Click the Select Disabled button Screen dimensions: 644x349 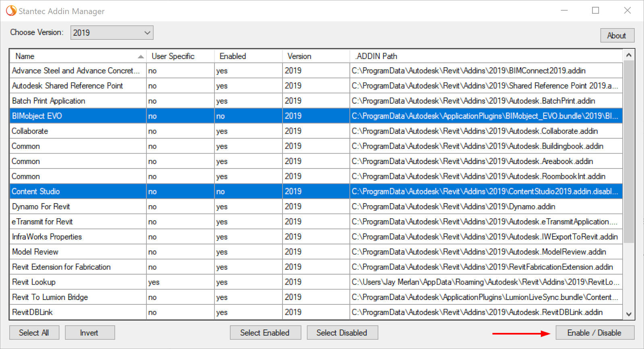tap(342, 333)
